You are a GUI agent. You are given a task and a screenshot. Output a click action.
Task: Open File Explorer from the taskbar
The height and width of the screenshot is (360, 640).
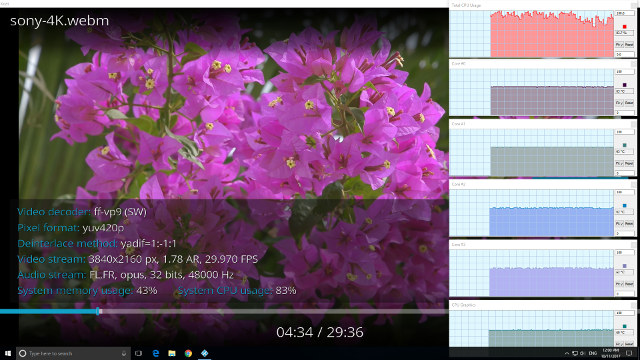pyautogui.click(x=172, y=353)
